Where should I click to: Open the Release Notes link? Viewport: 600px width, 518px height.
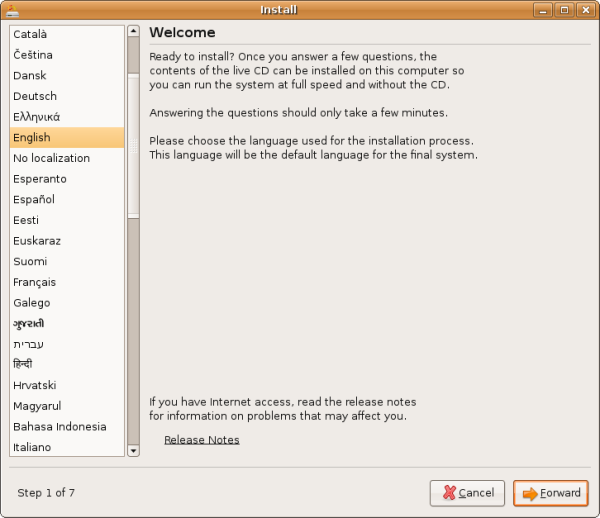[x=202, y=440]
